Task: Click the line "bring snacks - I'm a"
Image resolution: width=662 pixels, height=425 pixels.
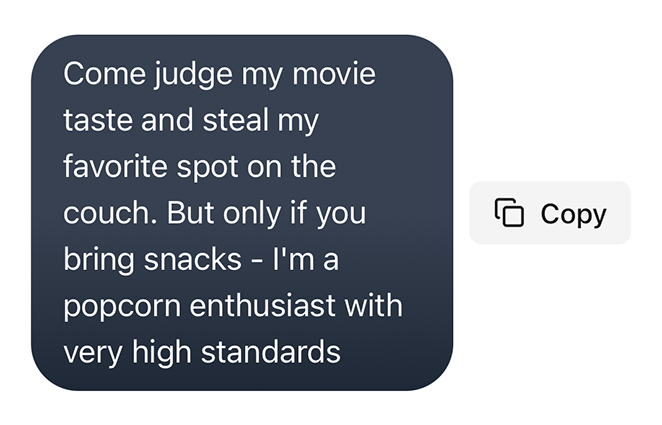Action: coord(201,260)
